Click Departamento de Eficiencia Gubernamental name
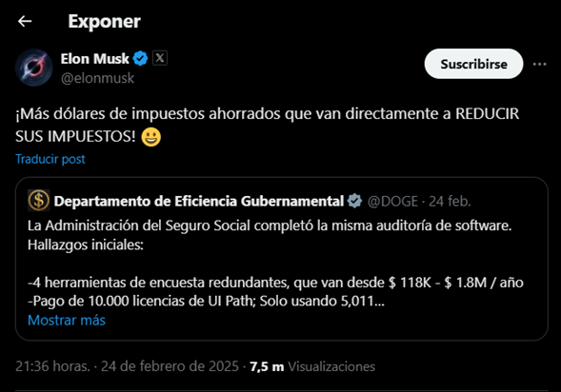Screen dimensions: 561x392 click(x=198, y=201)
